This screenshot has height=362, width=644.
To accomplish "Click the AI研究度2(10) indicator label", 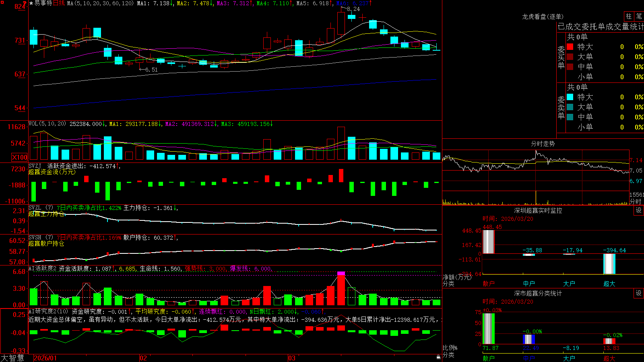I will coord(49,311).
